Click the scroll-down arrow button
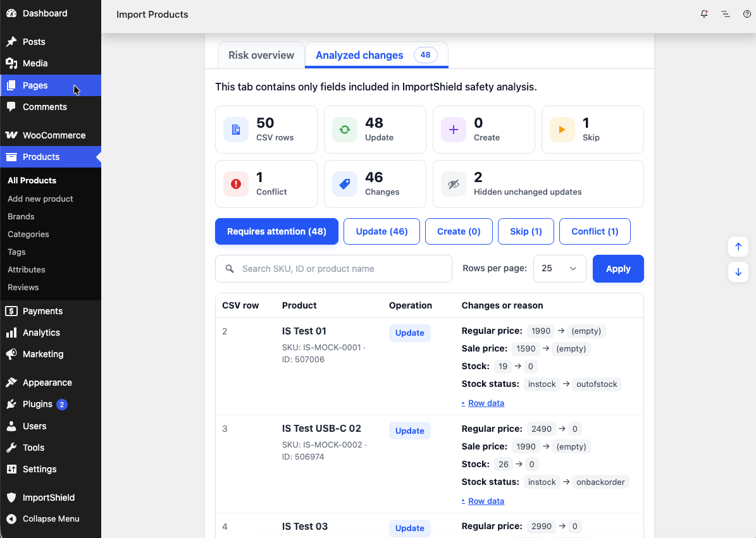 click(x=738, y=272)
